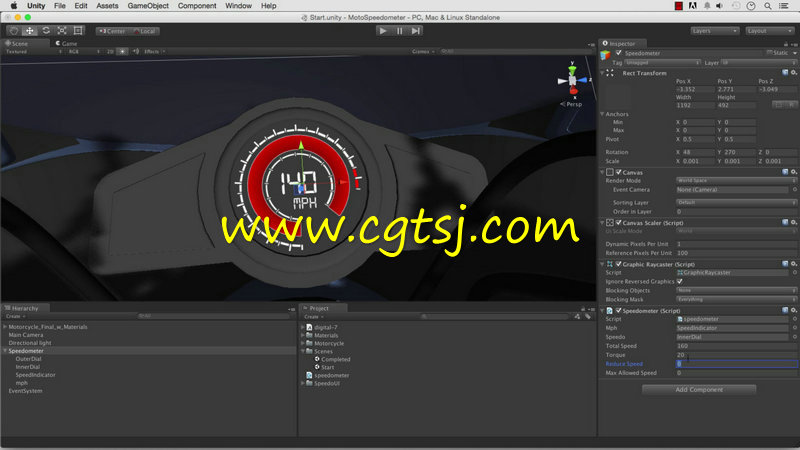The width and height of the screenshot is (800, 450).
Task: Pause the game playback
Action: click(x=399, y=31)
